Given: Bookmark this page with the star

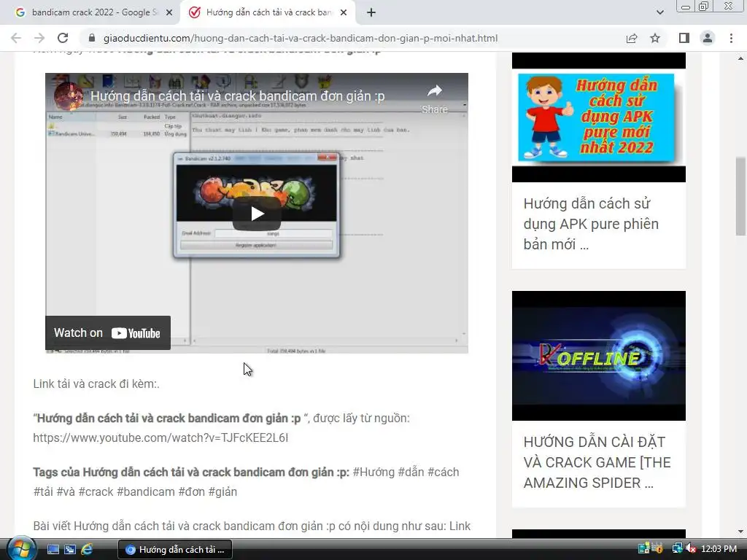Looking at the screenshot, I should tap(655, 38).
